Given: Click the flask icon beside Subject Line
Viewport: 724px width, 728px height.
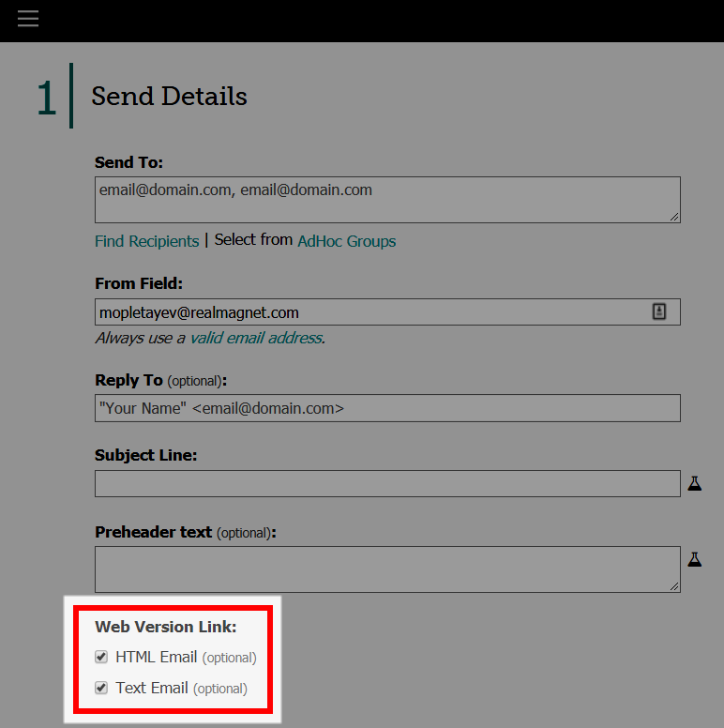Looking at the screenshot, I should pos(694,483).
